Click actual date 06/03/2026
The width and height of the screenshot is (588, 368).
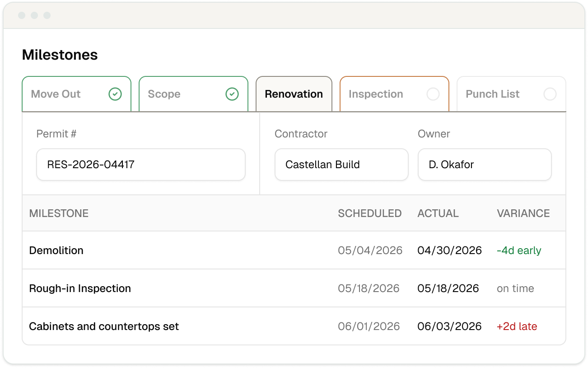(x=450, y=326)
